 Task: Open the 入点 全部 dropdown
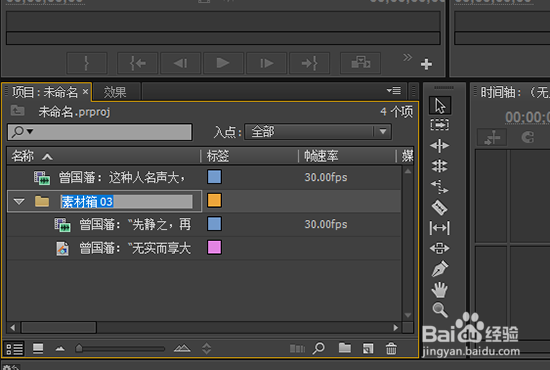(318, 132)
